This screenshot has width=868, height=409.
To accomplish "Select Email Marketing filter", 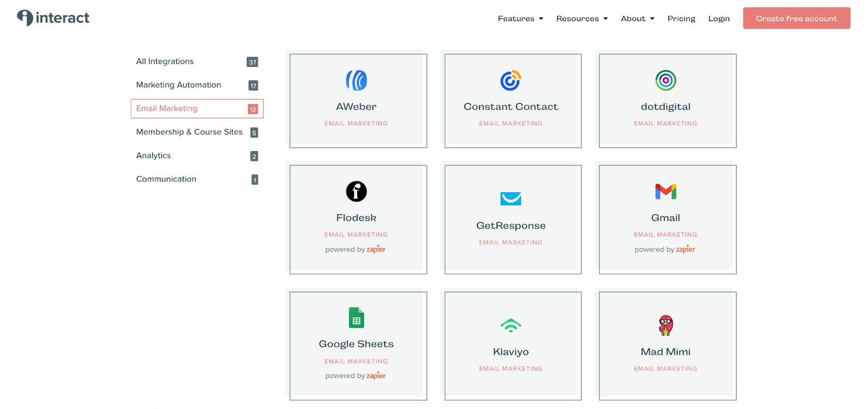I will pyautogui.click(x=197, y=109).
